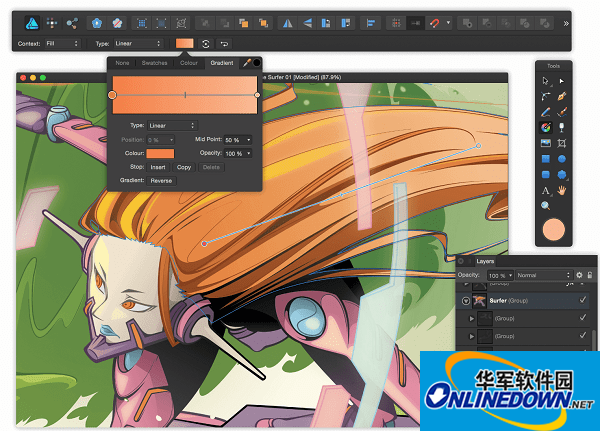Switch to the Export persona icon
Screen dimensions: 600x431
(x=72, y=23)
